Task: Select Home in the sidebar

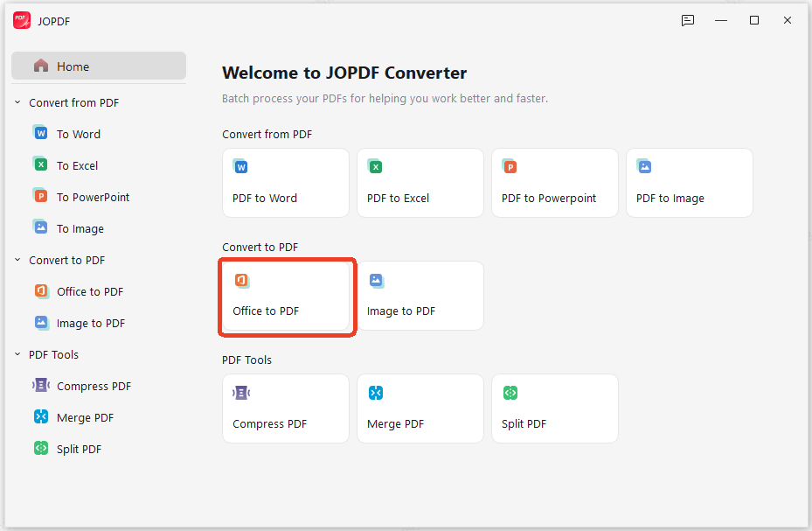Action: point(99,66)
